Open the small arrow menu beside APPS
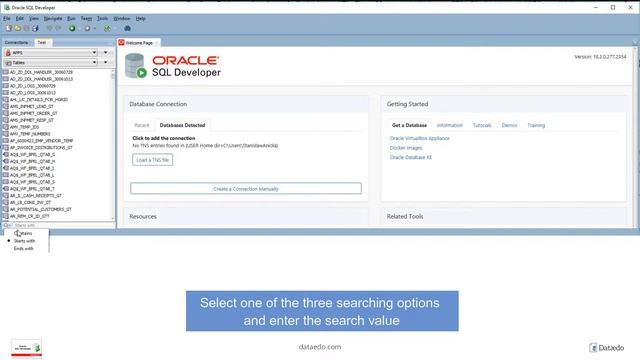The height and width of the screenshot is (360, 640). click(x=106, y=53)
